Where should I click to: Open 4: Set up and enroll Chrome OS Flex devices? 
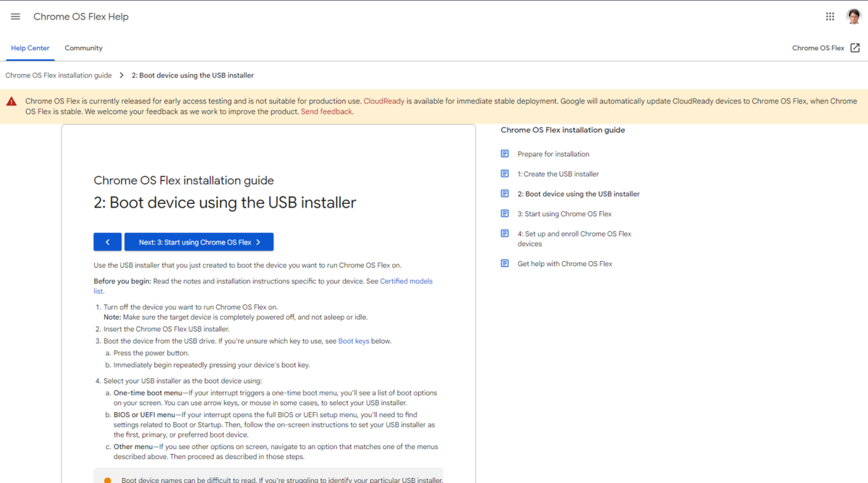[x=574, y=239]
